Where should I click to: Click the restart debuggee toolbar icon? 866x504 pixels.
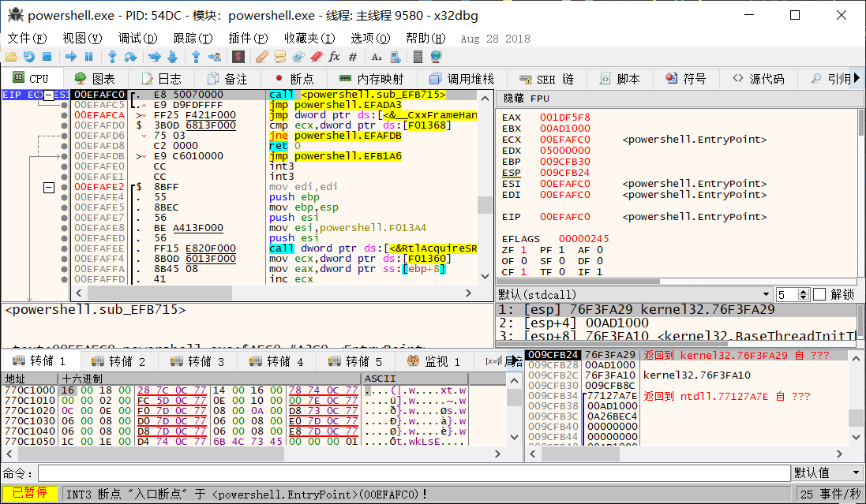pos(28,57)
